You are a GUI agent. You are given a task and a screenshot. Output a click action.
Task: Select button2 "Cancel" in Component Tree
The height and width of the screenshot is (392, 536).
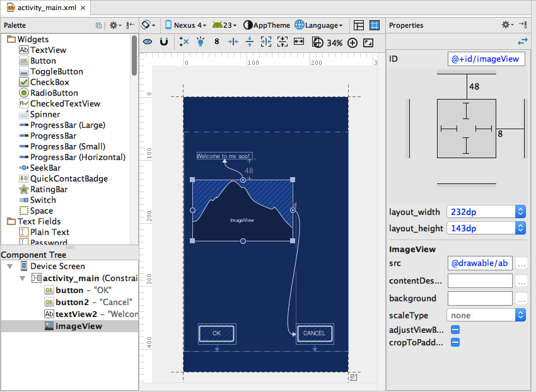(88, 302)
